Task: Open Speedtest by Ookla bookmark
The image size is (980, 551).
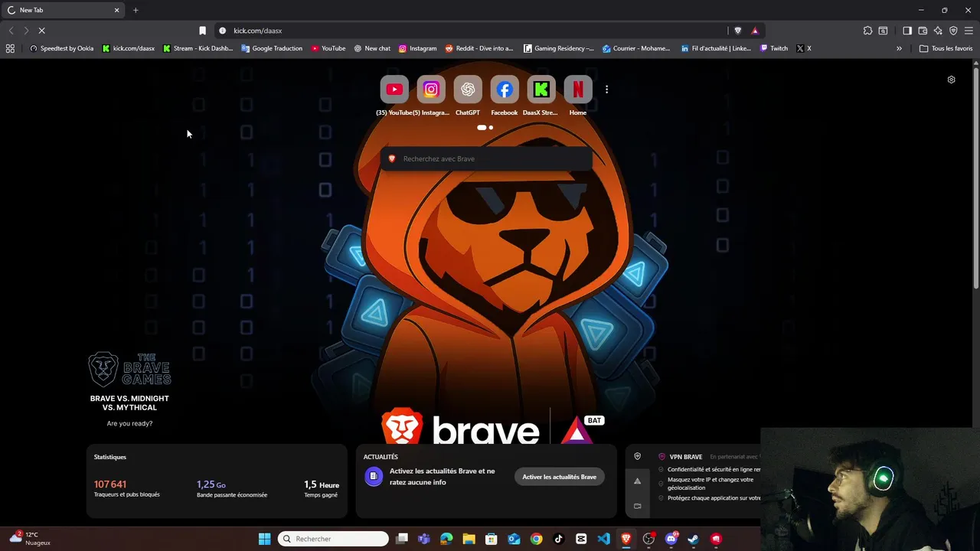Action: click(61, 48)
